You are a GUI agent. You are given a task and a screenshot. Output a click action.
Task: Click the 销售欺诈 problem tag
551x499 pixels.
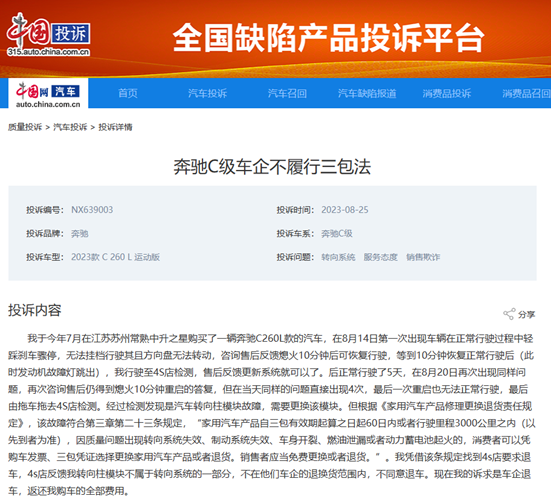click(423, 257)
